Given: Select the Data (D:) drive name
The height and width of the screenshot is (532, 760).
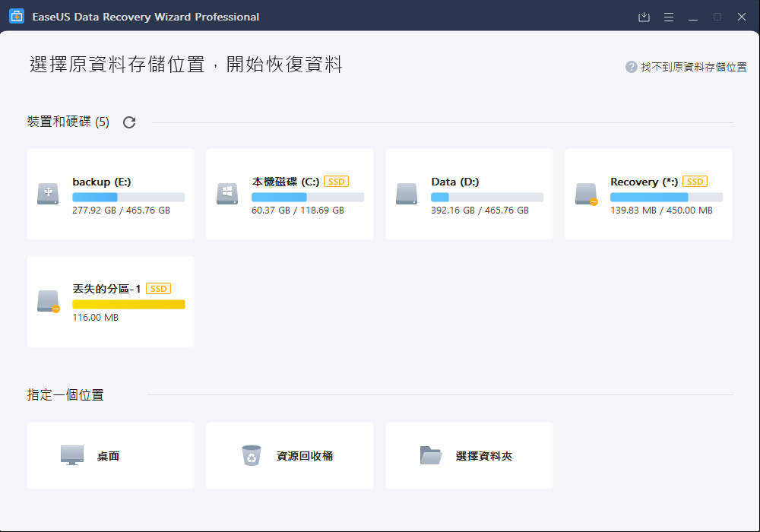Looking at the screenshot, I should point(455,182).
